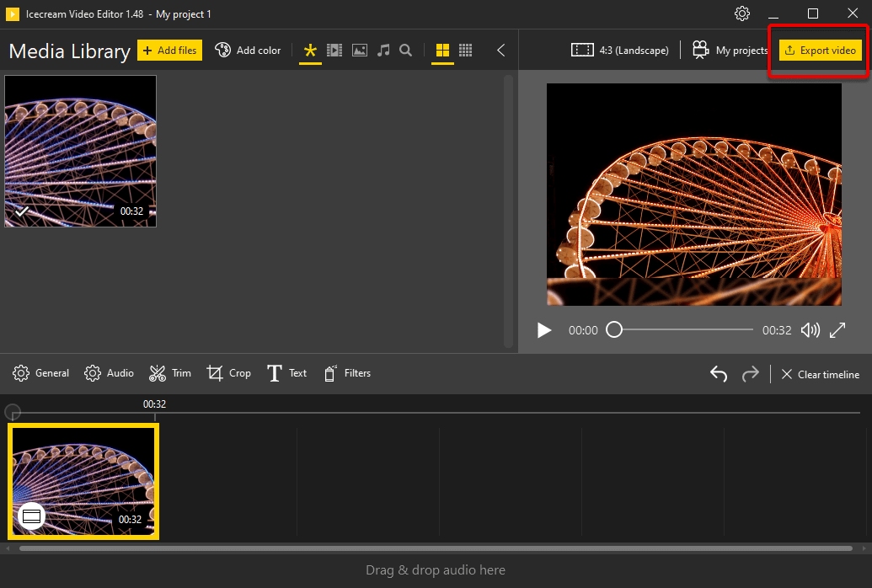Click the Media Library vertical scrollbar
This screenshot has width=872, height=588.
(x=508, y=211)
